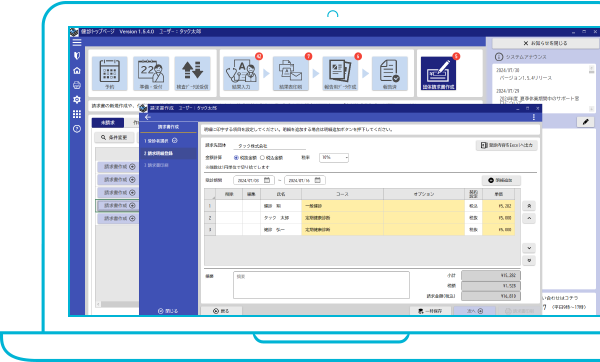Screen dimensions: 600x362
Task: Select step 1 受診者選択 in invoice sidebar
Action: [168, 141]
